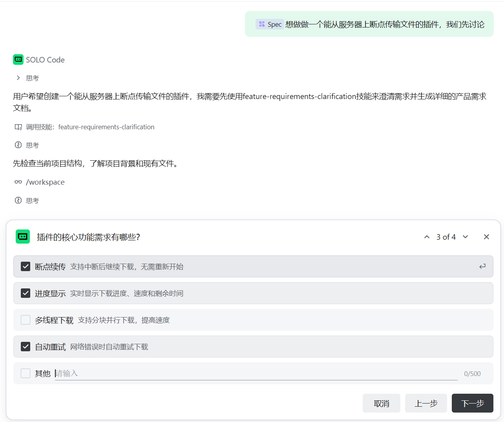Viewport: 504px width, 422px height.
Task: Click the 下一步 button
Action: [x=472, y=403]
